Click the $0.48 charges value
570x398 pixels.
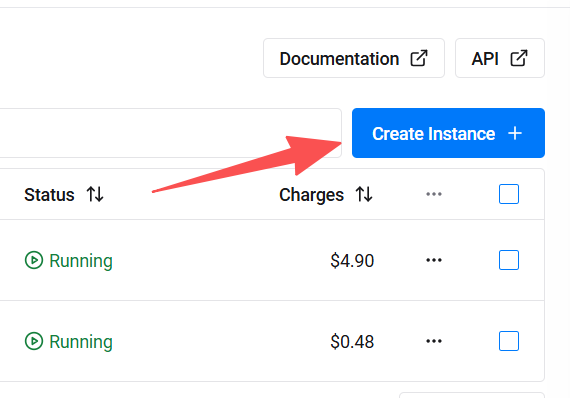[x=352, y=342]
